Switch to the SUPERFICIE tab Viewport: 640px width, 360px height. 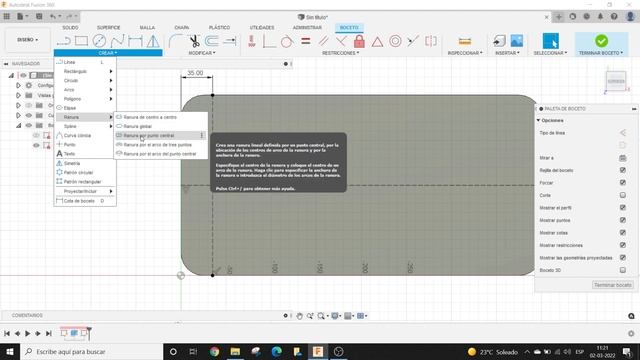(x=109, y=28)
